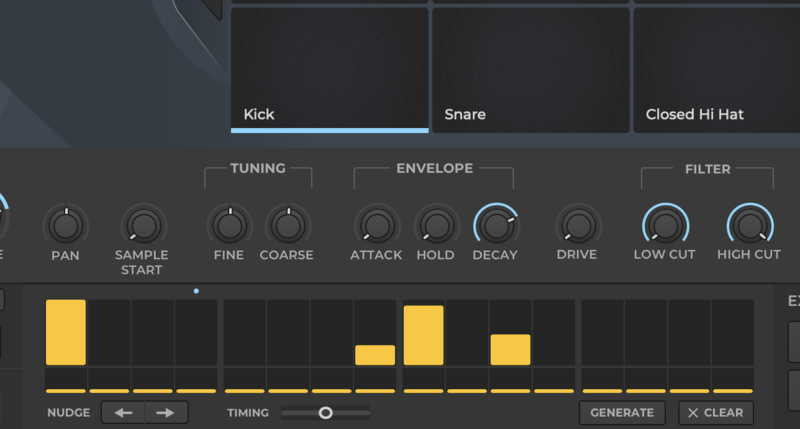Click the Pan knob
The image size is (800, 429).
pos(65,224)
